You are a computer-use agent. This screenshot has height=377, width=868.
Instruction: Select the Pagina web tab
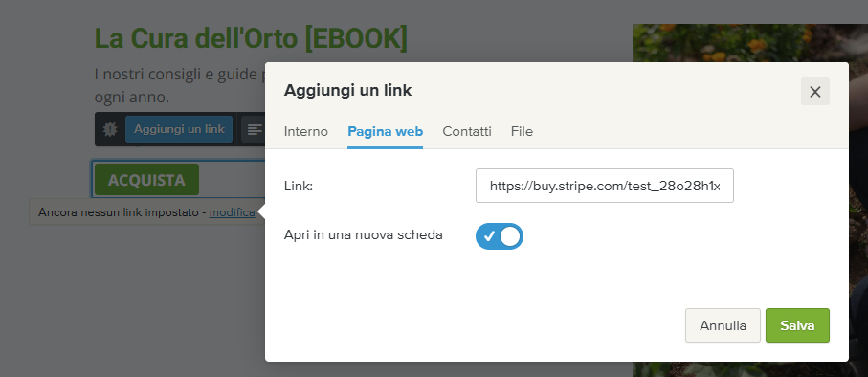click(x=386, y=132)
